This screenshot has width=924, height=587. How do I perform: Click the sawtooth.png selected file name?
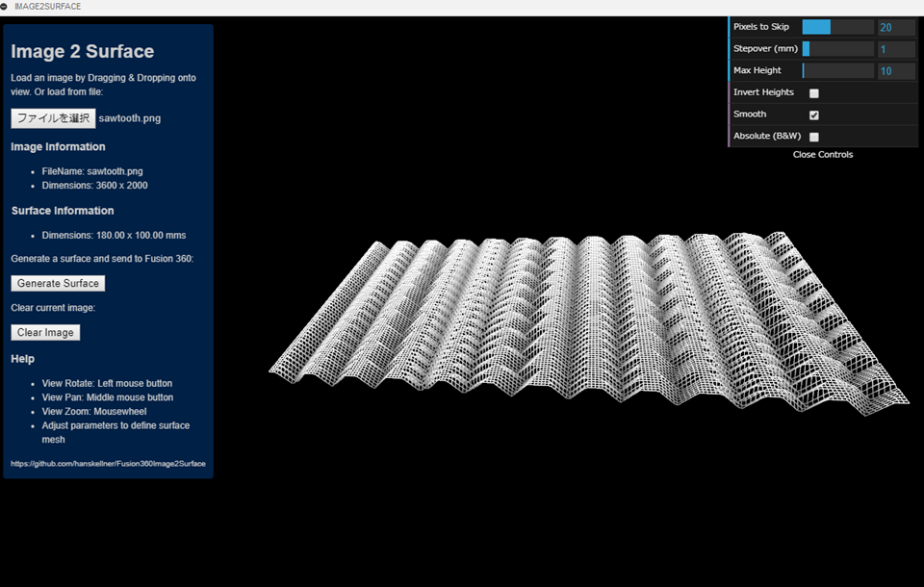point(130,118)
